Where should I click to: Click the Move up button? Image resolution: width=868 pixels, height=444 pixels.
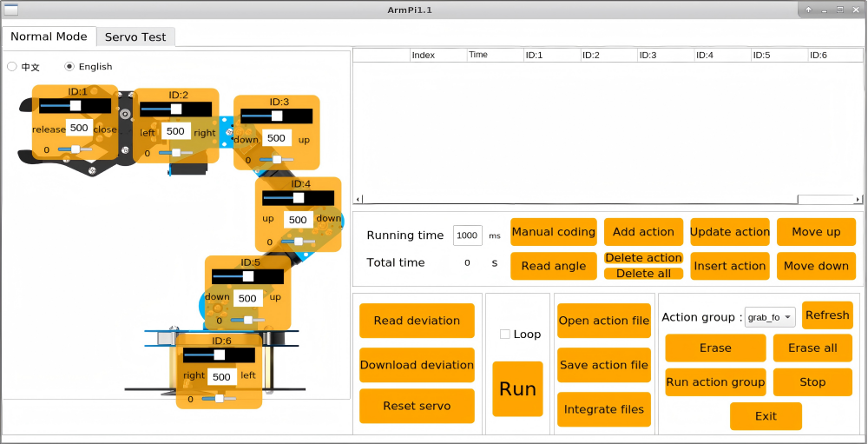click(x=816, y=232)
